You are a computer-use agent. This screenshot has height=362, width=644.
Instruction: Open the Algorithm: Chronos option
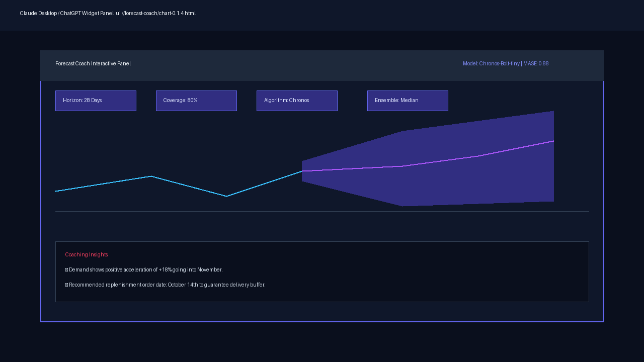coord(297,101)
